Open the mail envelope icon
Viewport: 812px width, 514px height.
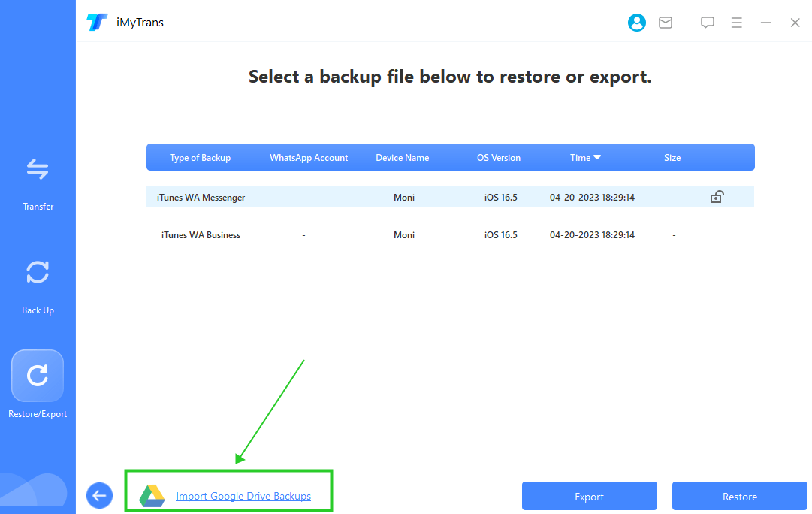(x=666, y=23)
